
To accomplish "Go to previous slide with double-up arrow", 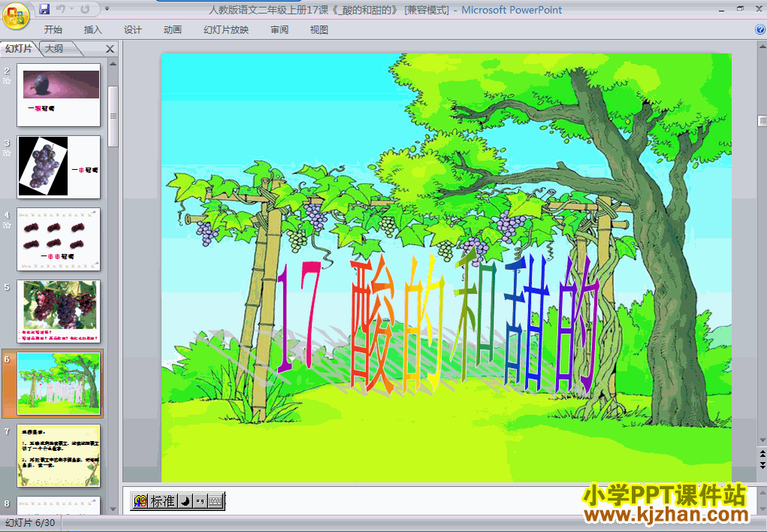I will (x=762, y=454).
